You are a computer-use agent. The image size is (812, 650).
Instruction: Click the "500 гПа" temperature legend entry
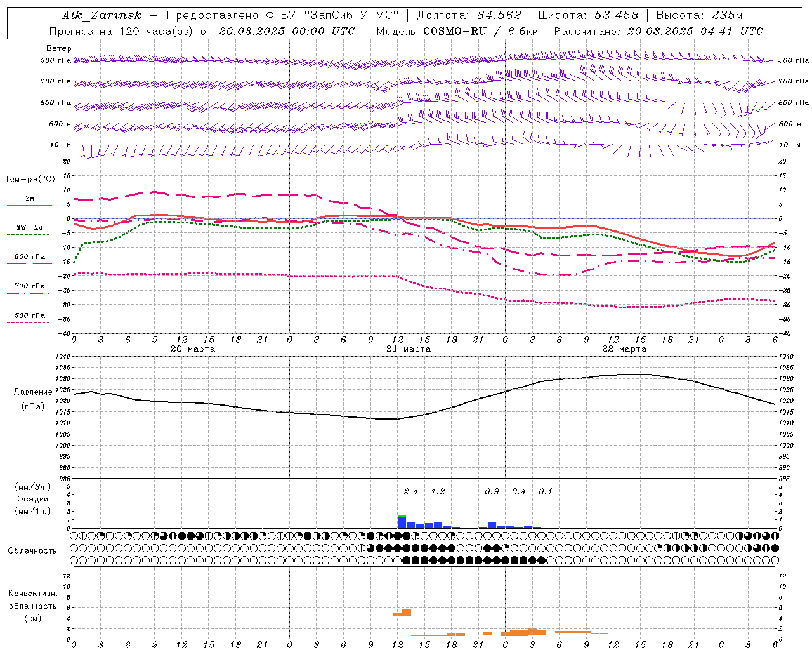pos(30,315)
